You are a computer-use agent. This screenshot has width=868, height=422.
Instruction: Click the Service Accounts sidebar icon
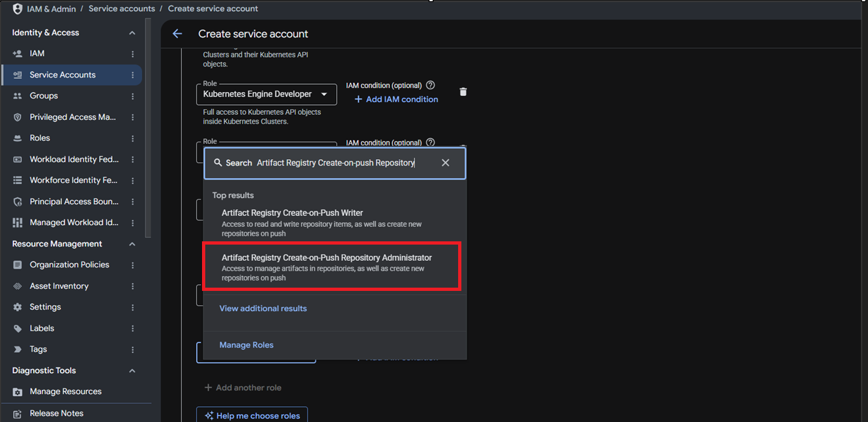tap(18, 75)
